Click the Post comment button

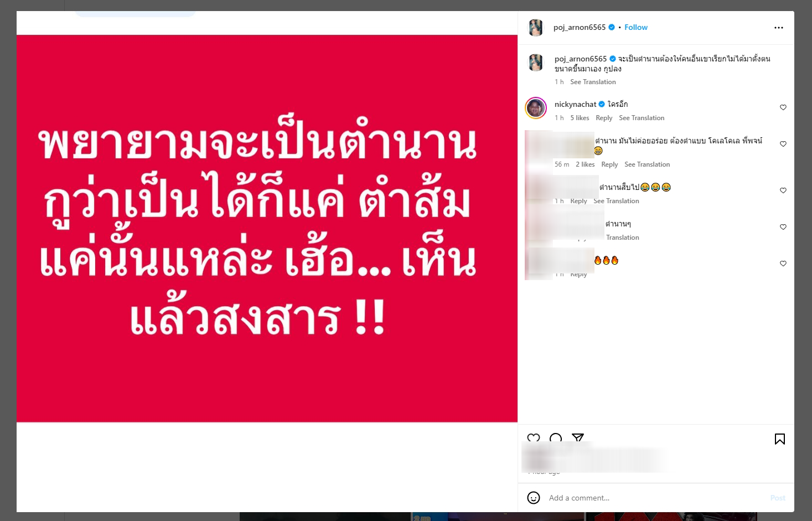(778, 498)
